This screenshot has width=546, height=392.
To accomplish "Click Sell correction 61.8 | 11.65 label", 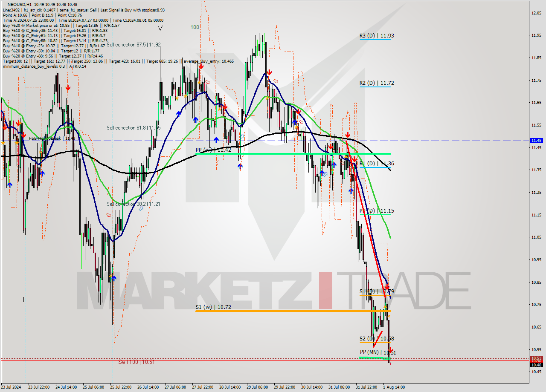I will [x=134, y=128].
